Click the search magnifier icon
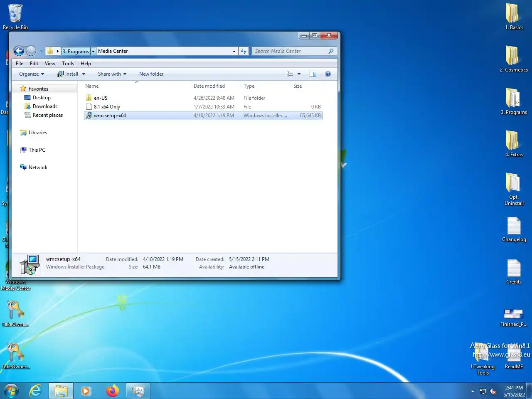This screenshot has width=532, height=399. point(331,51)
